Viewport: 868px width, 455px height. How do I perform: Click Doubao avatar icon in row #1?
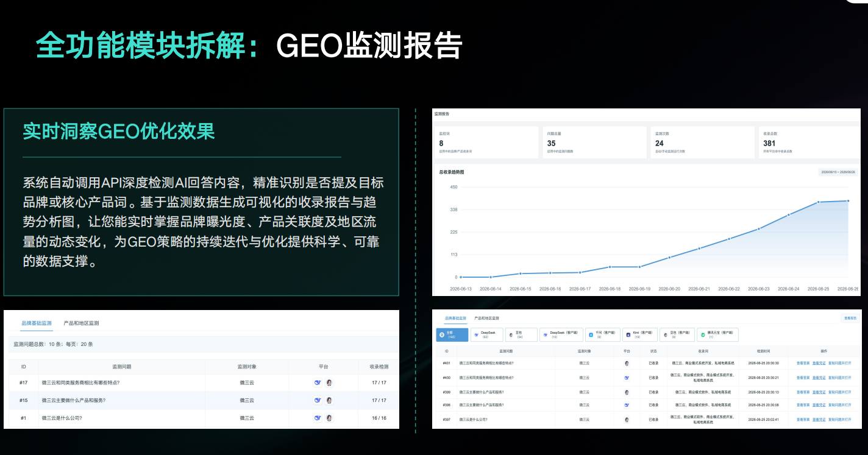329,418
